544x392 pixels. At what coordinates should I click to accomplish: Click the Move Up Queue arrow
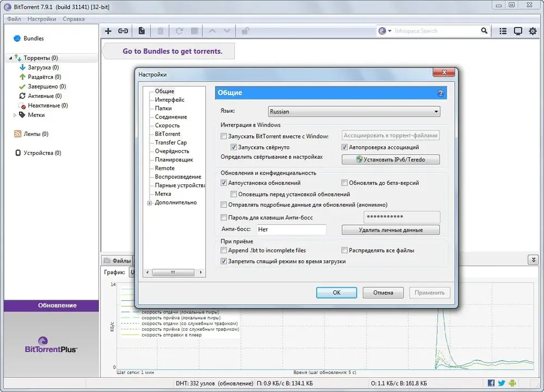212,31
